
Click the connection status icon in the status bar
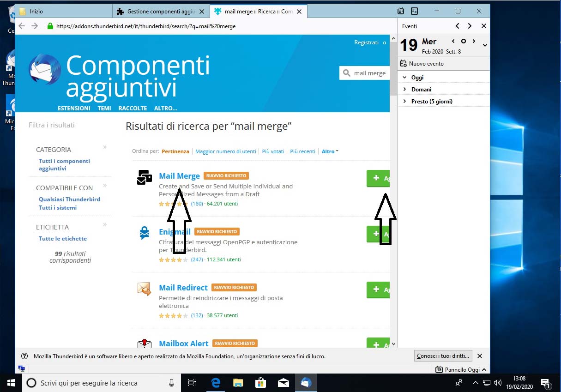[21, 368]
